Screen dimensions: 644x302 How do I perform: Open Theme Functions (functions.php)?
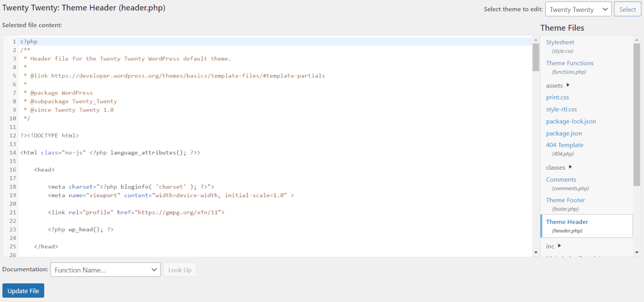(570, 63)
